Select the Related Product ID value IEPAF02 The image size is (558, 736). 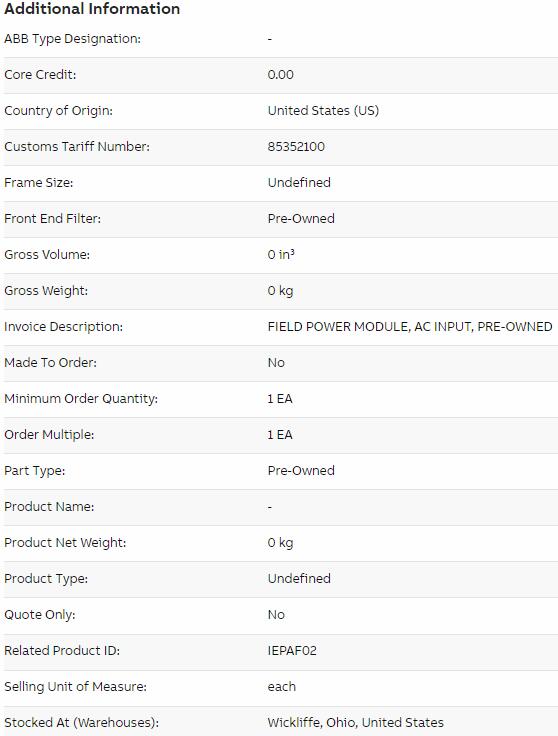(x=292, y=651)
